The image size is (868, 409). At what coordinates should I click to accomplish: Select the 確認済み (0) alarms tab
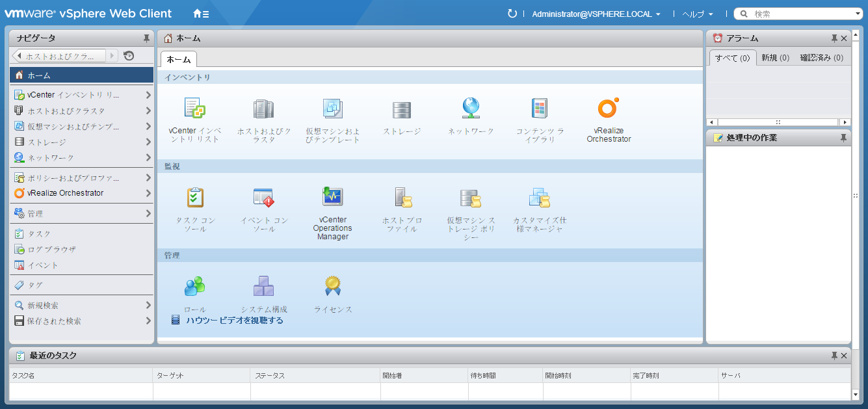pyautogui.click(x=821, y=58)
